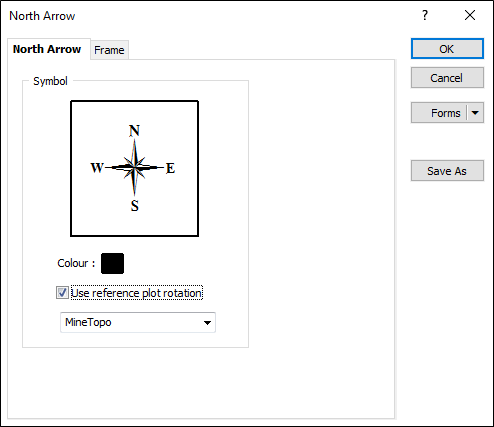Select the North Arrow tab
The height and width of the screenshot is (427, 494).
[47, 49]
